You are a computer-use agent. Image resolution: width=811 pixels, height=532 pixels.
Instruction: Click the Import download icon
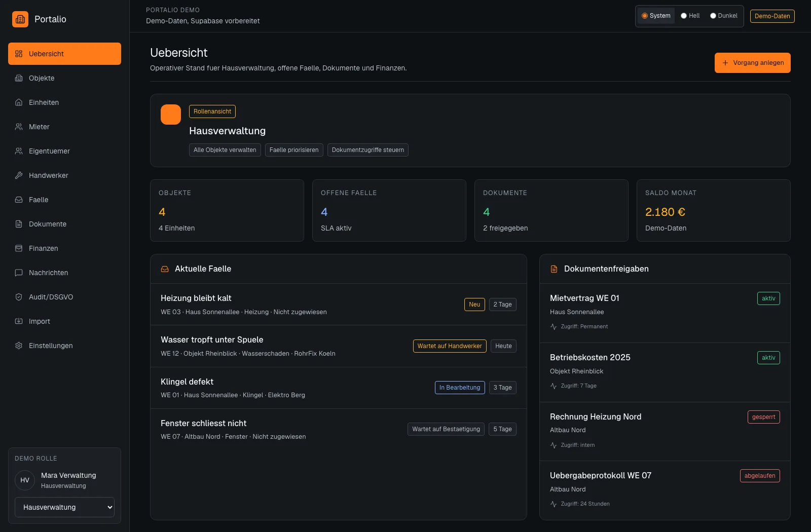point(19,321)
